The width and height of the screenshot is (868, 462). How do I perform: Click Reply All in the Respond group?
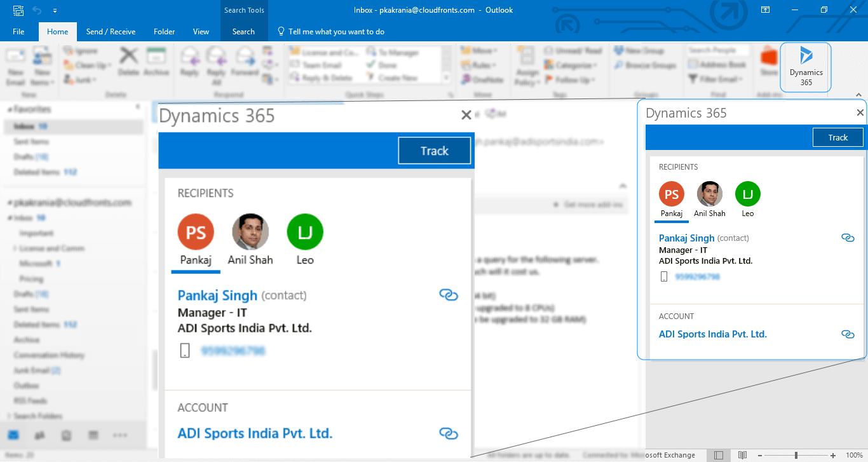pyautogui.click(x=216, y=67)
